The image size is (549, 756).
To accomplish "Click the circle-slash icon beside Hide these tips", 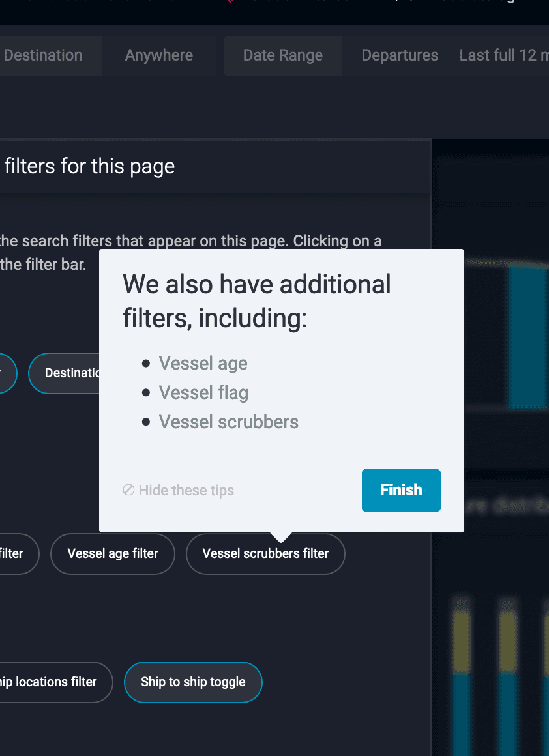I will click(x=128, y=490).
